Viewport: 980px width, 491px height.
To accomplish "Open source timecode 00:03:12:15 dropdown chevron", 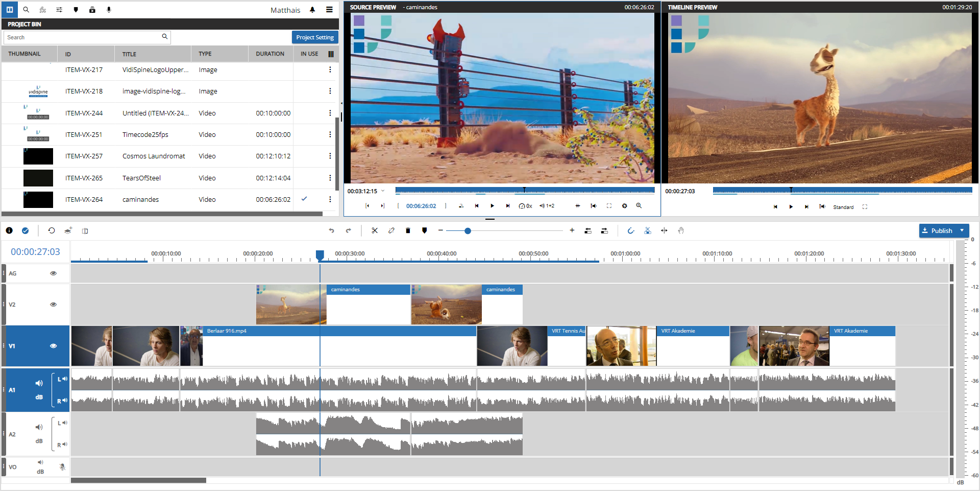I will pyautogui.click(x=383, y=191).
